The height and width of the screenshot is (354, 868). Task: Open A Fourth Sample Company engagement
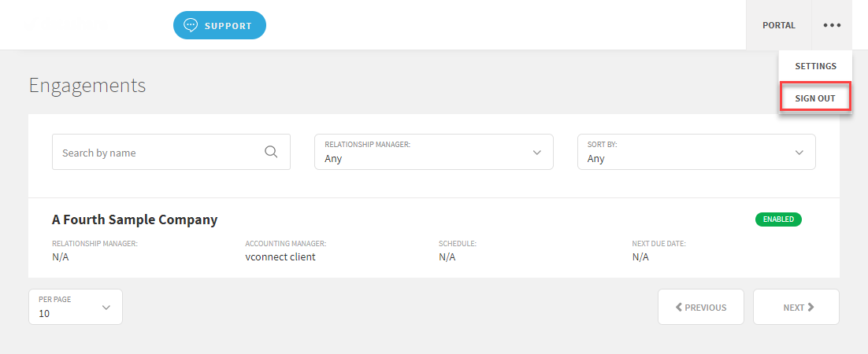(135, 219)
